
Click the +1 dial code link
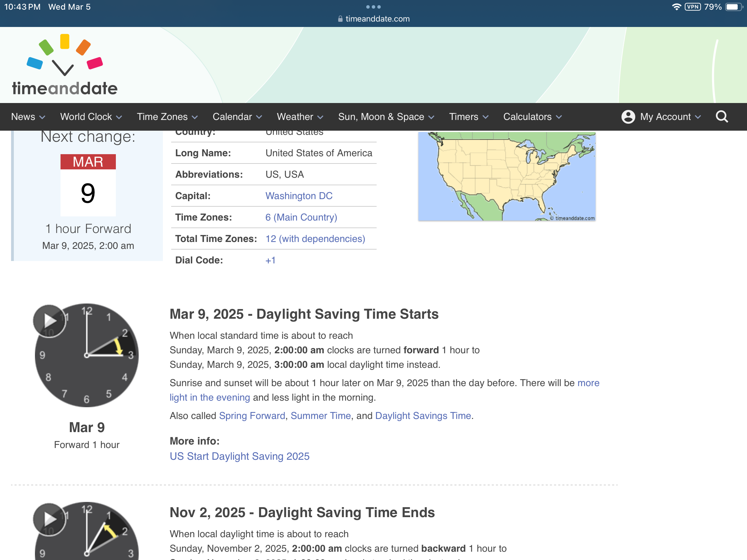[x=270, y=260]
